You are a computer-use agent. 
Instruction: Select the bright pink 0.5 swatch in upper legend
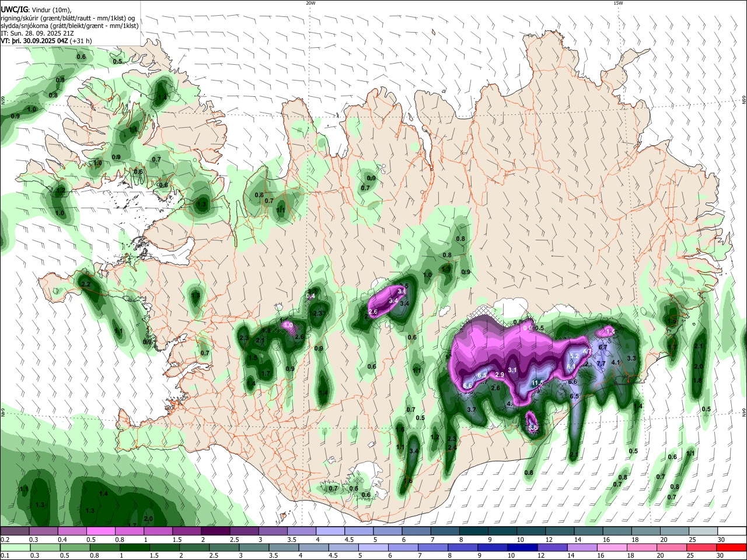tap(100, 531)
